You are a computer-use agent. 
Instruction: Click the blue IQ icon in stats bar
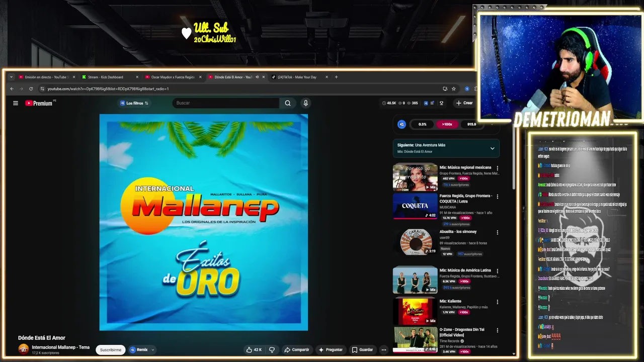tap(401, 124)
